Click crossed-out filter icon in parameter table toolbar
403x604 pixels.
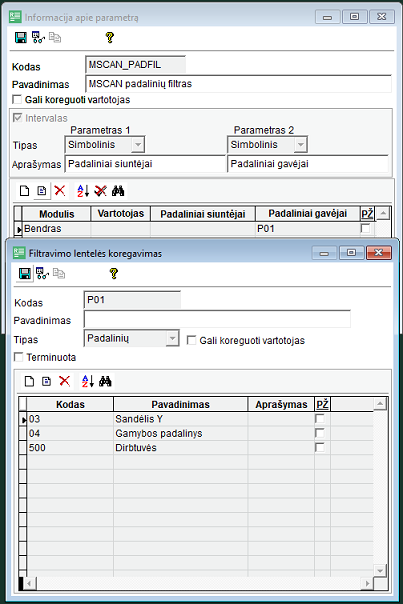(101, 191)
